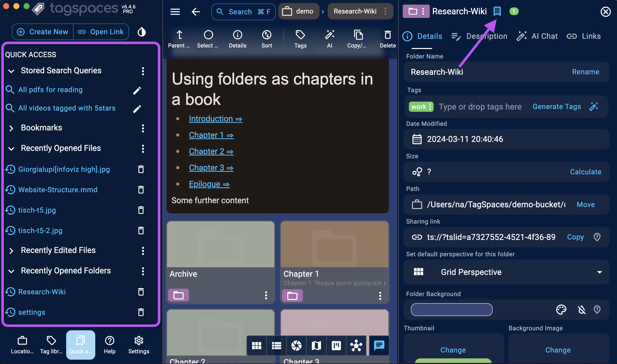Click the tags input field
Screen dimensions: 617x364
tap(480, 107)
